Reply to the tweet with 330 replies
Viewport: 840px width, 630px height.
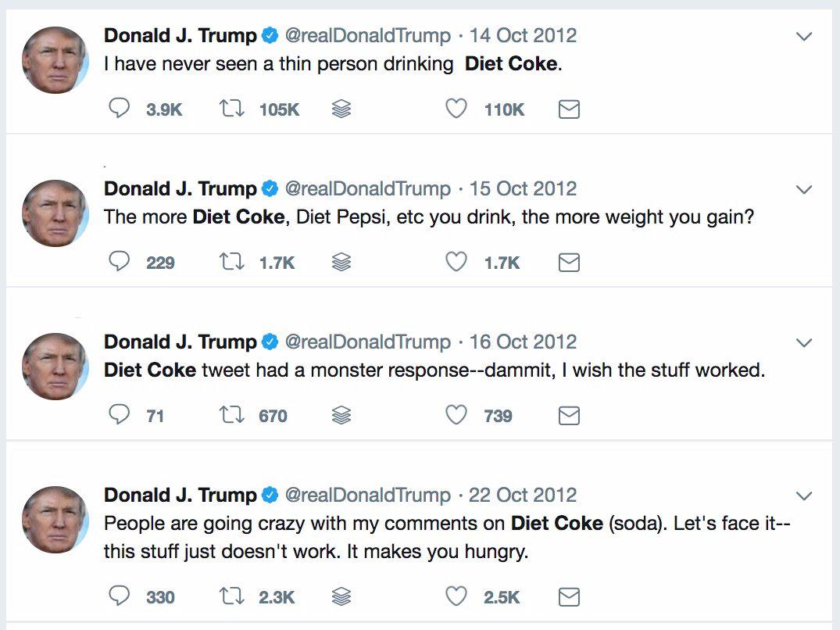[x=119, y=597]
